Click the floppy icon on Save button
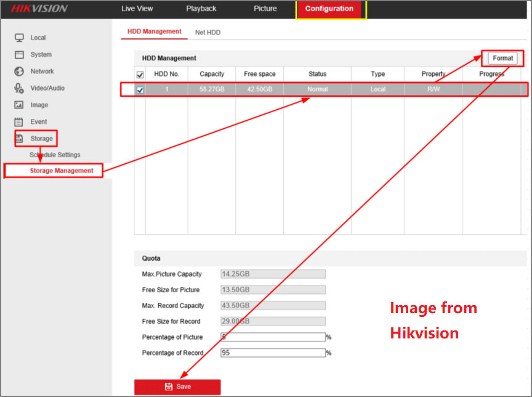This screenshot has width=532, height=397. 169,387
